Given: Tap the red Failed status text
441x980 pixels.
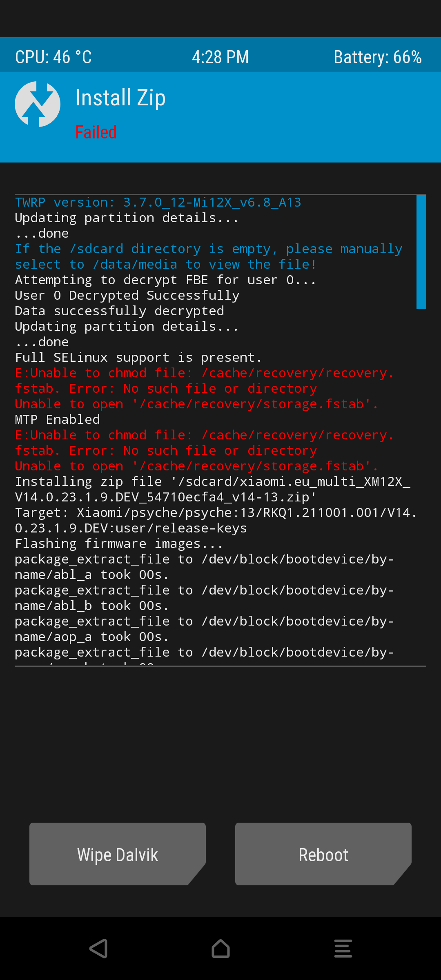Looking at the screenshot, I should [96, 132].
